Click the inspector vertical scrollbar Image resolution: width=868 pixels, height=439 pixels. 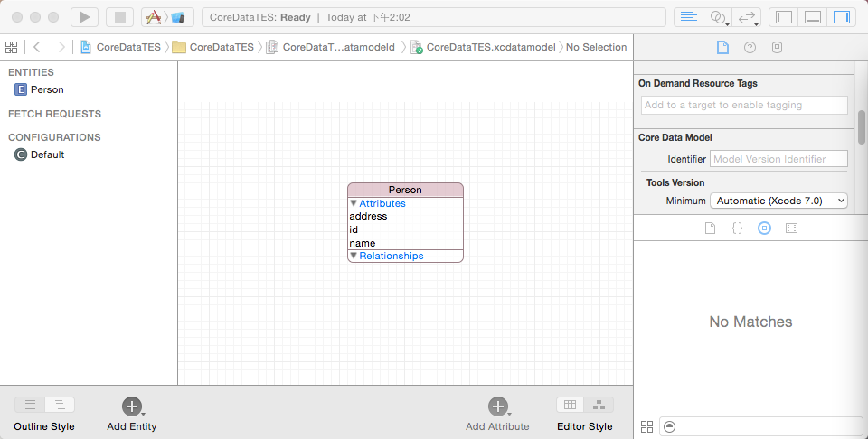pos(862,127)
